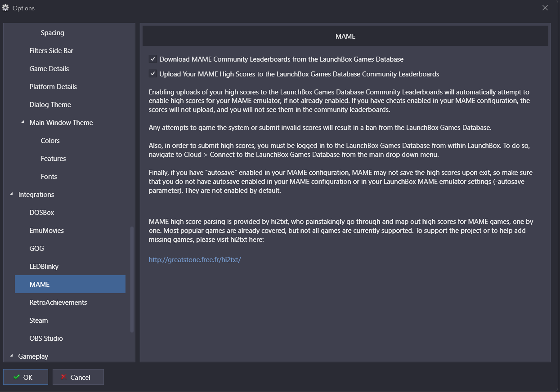Collapse the Integrations section arrow

point(11,194)
